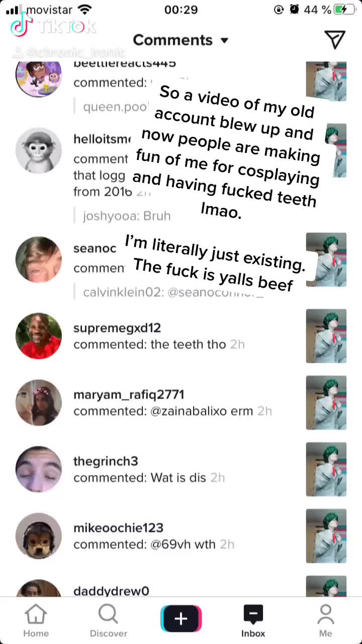362x644 pixels.
Task: Open the Discover search icon
Action: click(x=108, y=620)
